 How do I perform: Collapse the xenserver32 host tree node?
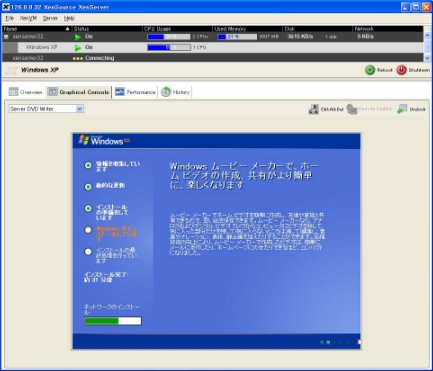click(x=6, y=37)
